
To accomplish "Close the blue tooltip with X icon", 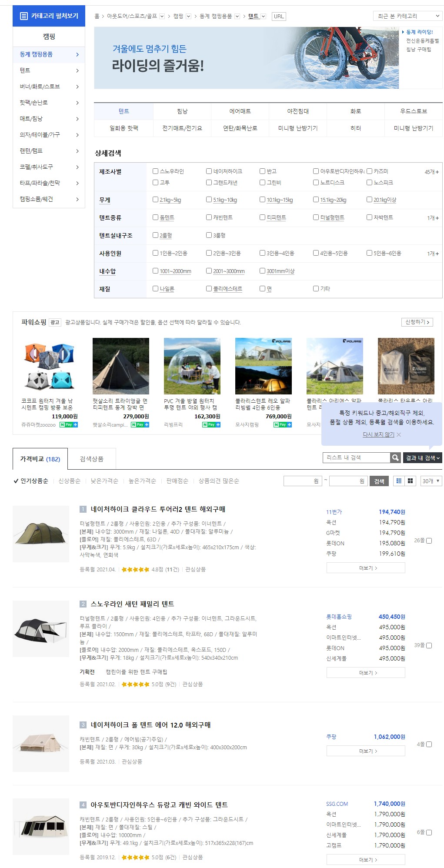I will (399, 434).
